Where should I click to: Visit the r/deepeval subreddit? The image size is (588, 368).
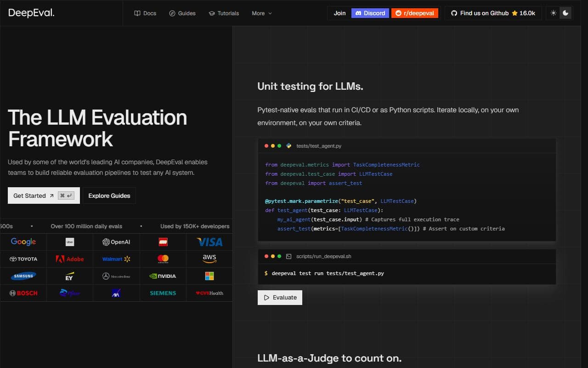(415, 13)
